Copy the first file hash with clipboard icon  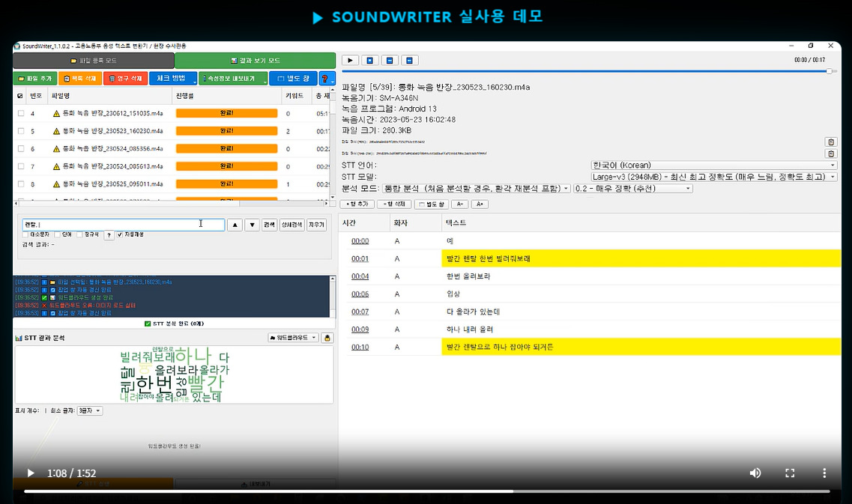coord(831,142)
